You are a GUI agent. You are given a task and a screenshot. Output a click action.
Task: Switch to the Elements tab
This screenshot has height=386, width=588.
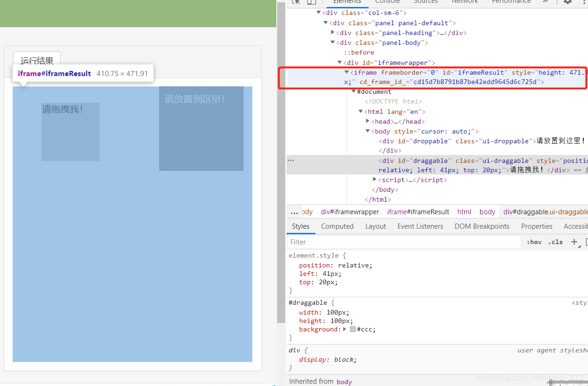[x=347, y=1]
